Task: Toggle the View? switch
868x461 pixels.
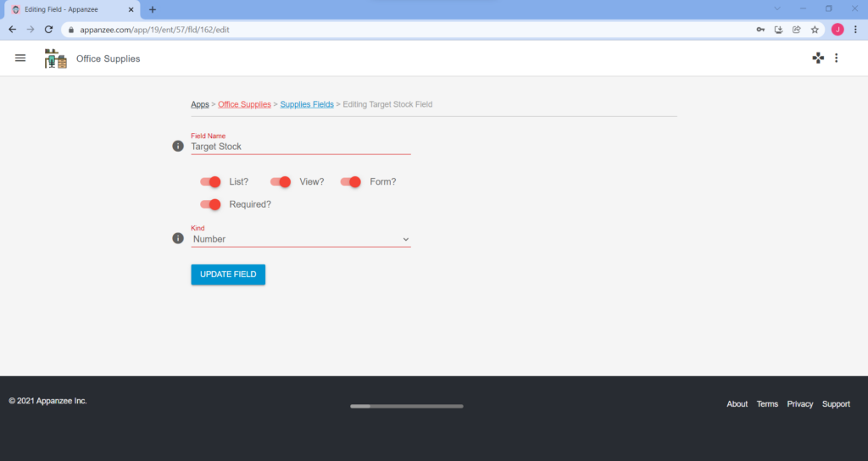Action: (281, 181)
